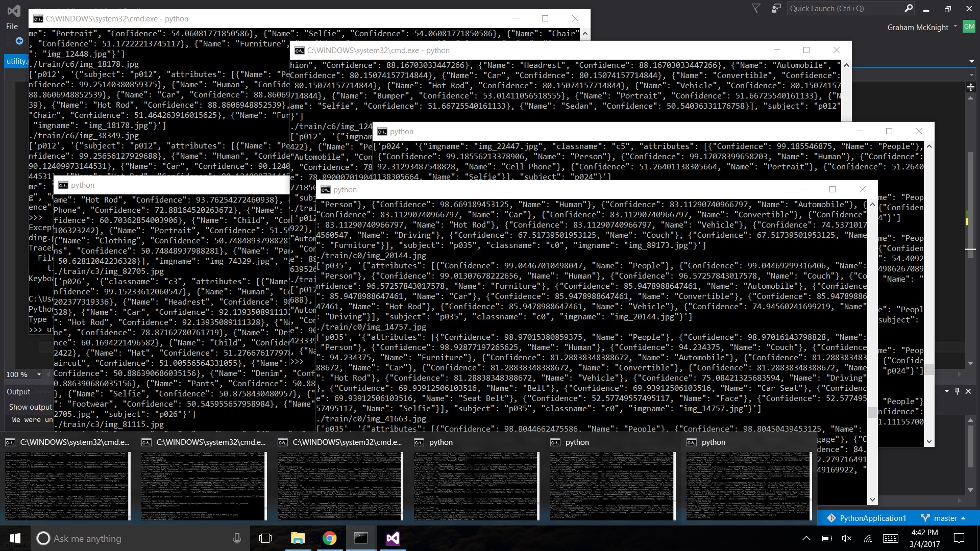
Task: Click the ./train/c6/img_18178.jpg output line
Action: click(x=84, y=64)
